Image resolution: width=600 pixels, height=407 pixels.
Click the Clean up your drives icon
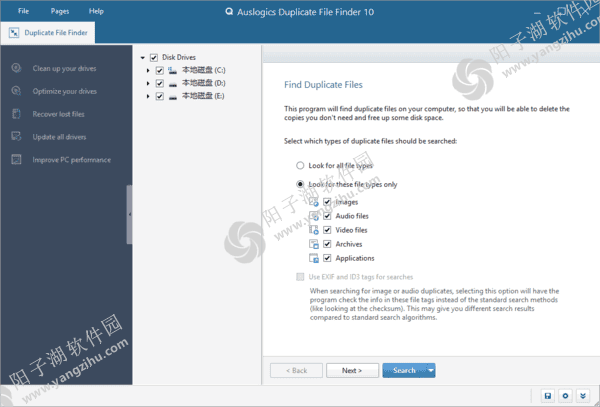[16, 68]
